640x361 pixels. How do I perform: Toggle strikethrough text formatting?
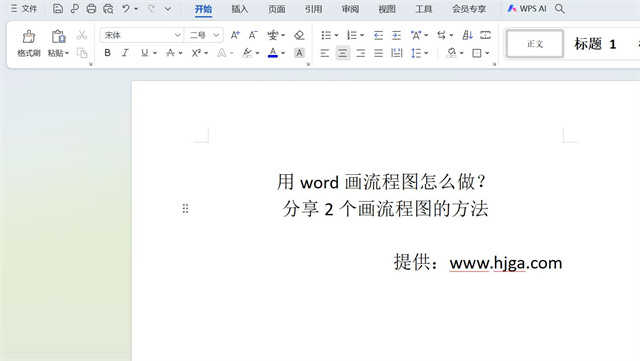pos(170,53)
